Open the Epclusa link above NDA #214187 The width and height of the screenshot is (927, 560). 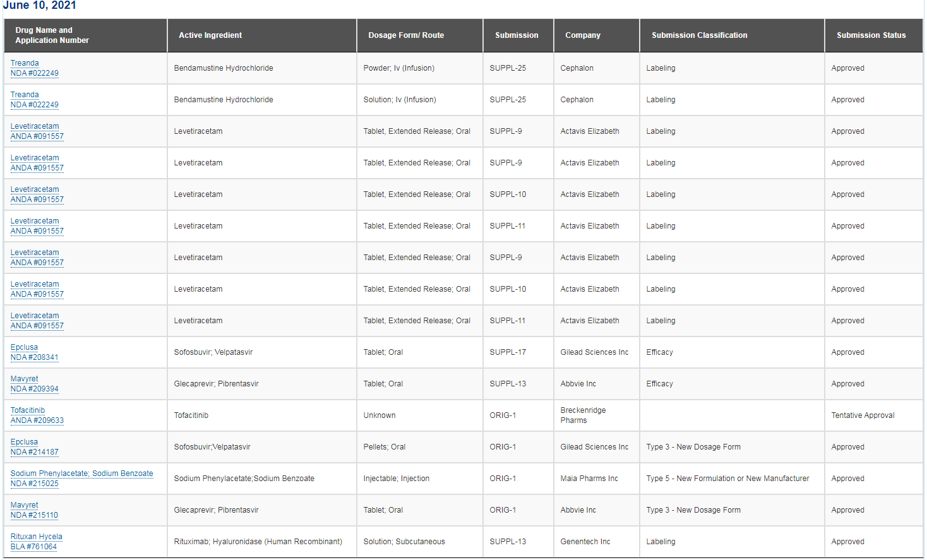(x=24, y=442)
